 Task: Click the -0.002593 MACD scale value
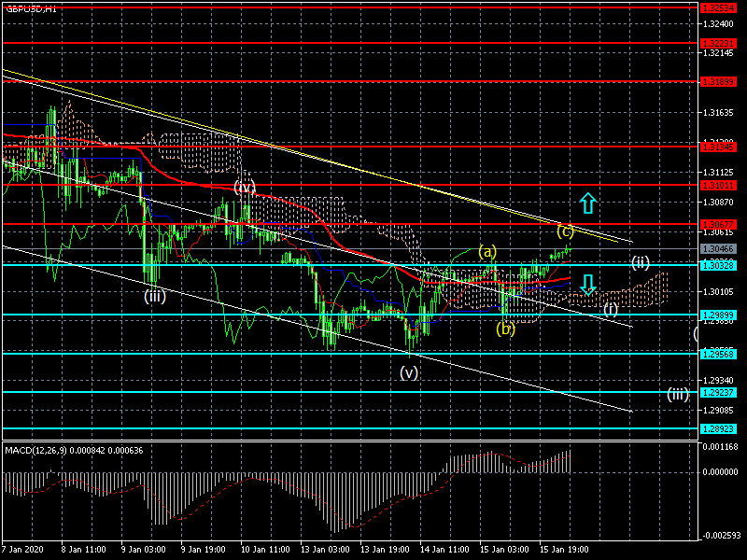[720, 536]
